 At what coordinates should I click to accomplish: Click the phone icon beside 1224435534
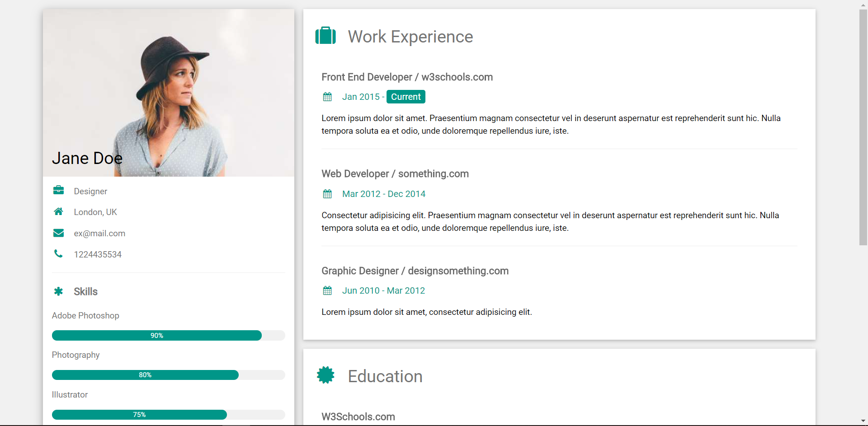click(58, 254)
